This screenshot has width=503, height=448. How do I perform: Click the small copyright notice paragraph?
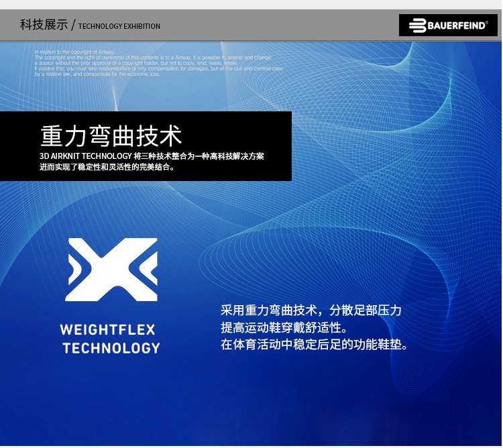coord(158,63)
